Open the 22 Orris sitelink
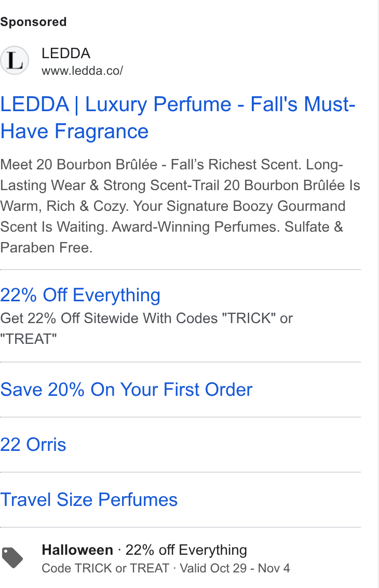This screenshot has width=379, height=588. coord(33,445)
